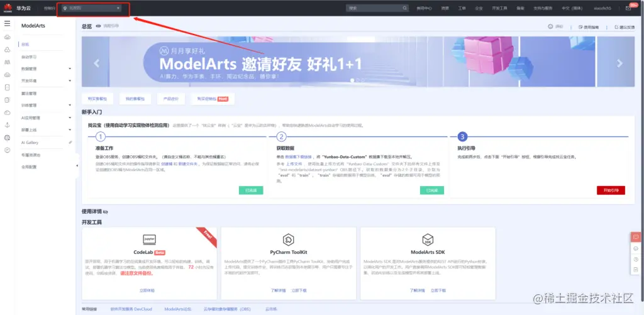Select 算法管理 in the sidebar
The height and width of the screenshot is (315, 644).
tap(29, 93)
